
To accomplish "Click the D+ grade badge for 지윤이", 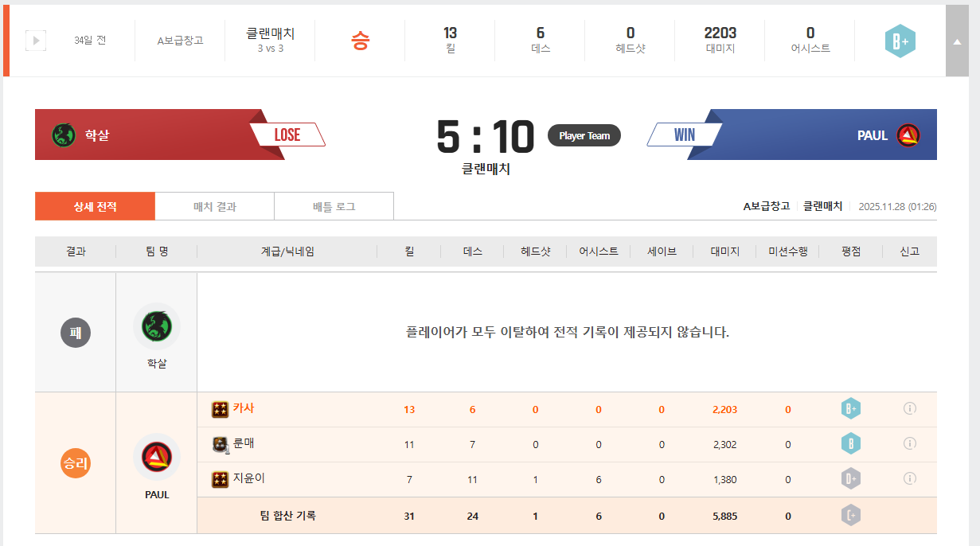I will coord(851,479).
